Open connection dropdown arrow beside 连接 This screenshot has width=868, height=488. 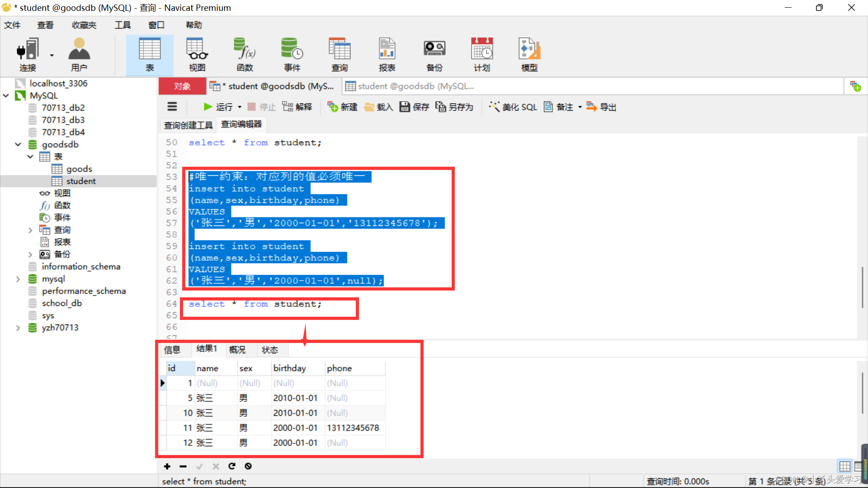tap(52, 55)
